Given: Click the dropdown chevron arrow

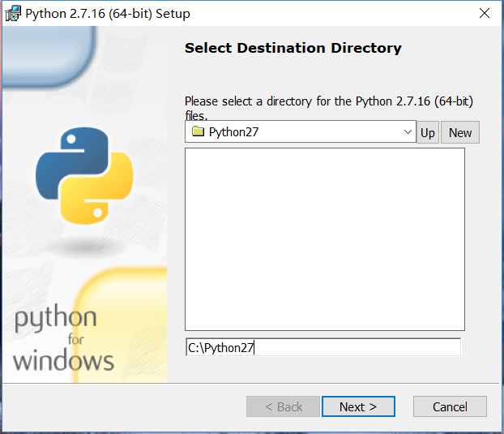Looking at the screenshot, I should click(x=408, y=131).
